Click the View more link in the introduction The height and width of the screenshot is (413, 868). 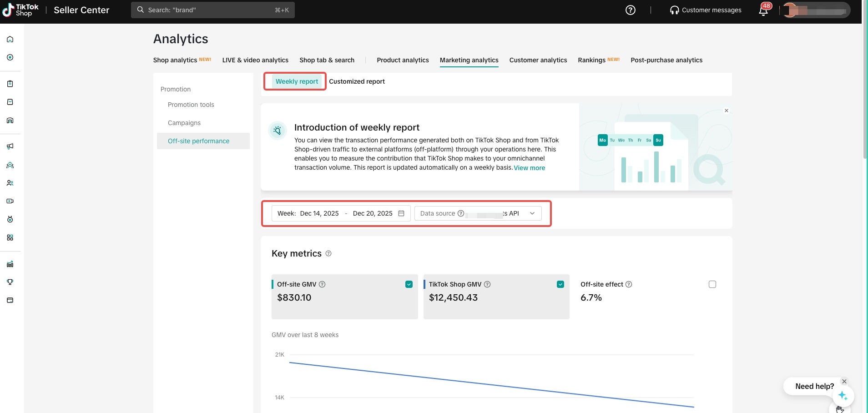(529, 168)
